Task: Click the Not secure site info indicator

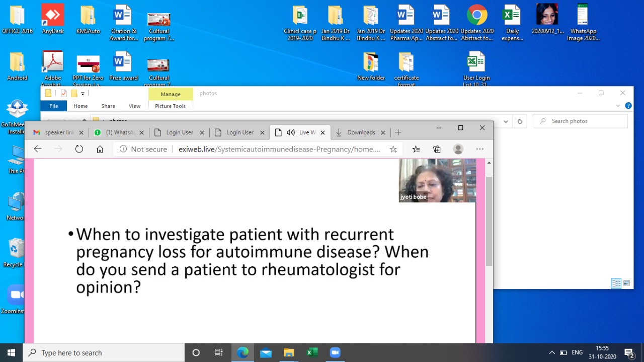Action: point(143,149)
